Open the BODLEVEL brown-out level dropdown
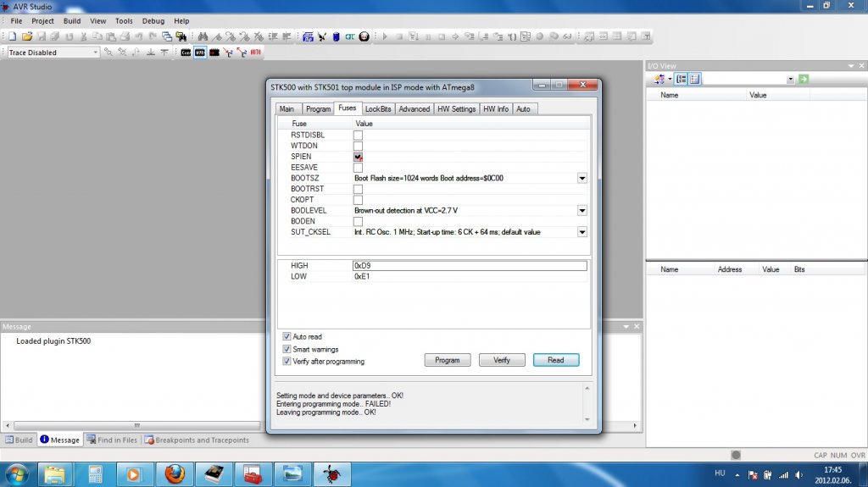The height and width of the screenshot is (487, 868). (x=581, y=210)
